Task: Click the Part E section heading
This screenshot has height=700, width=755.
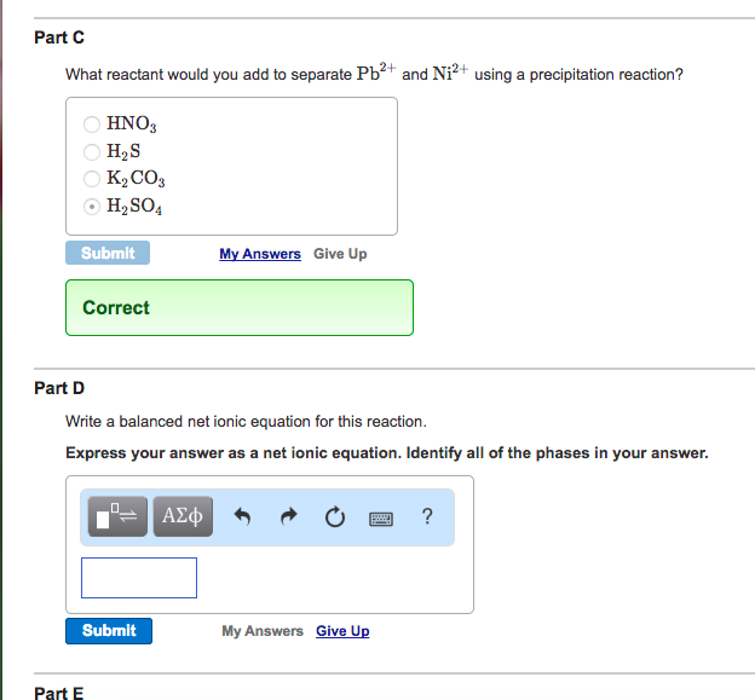Action: point(59,692)
